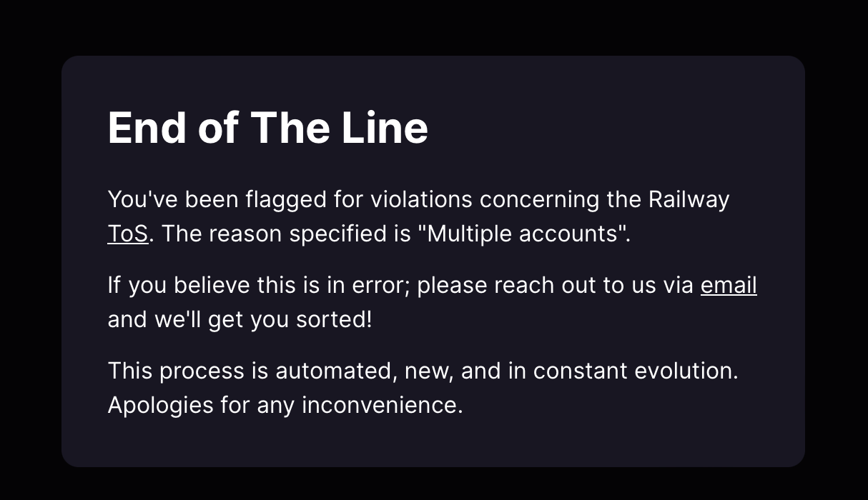The width and height of the screenshot is (868, 500).
Task: Click the email contact link
Action: point(729,285)
